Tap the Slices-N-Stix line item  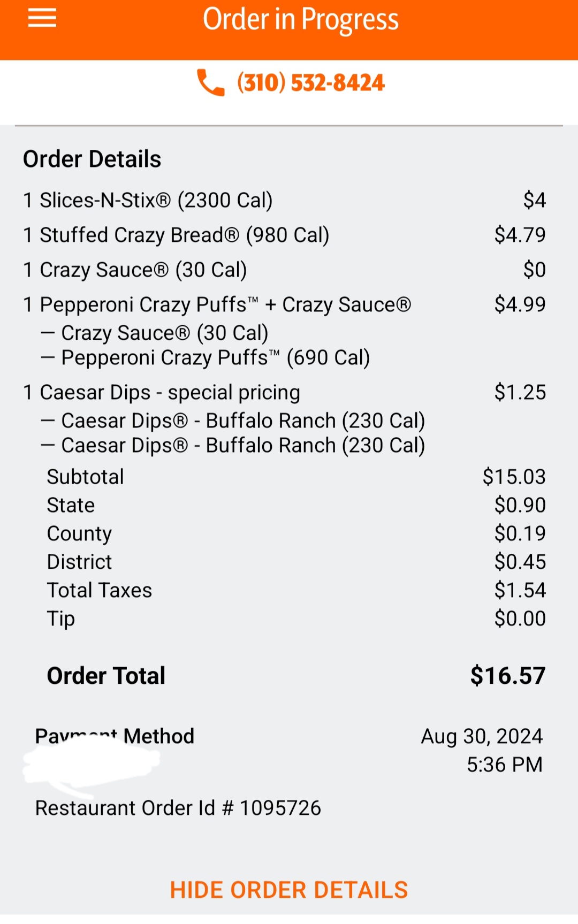(148, 200)
